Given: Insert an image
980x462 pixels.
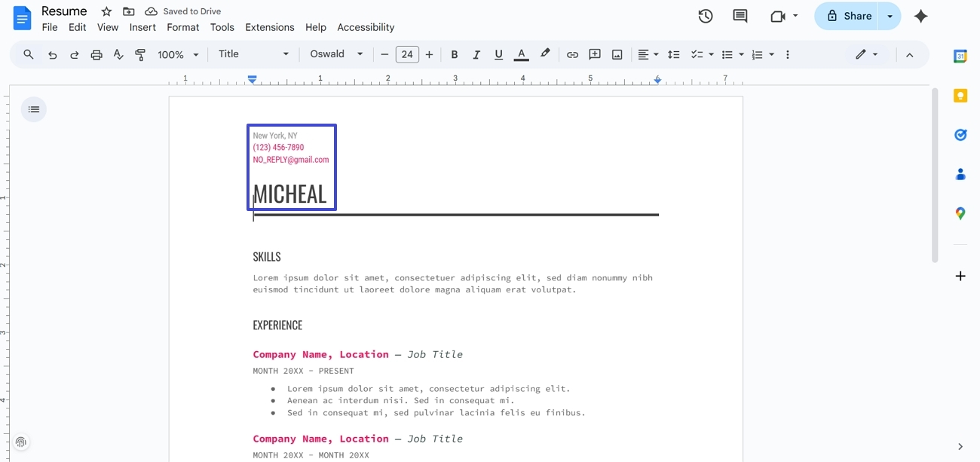Looking at the screenshot, I should 617,54.
